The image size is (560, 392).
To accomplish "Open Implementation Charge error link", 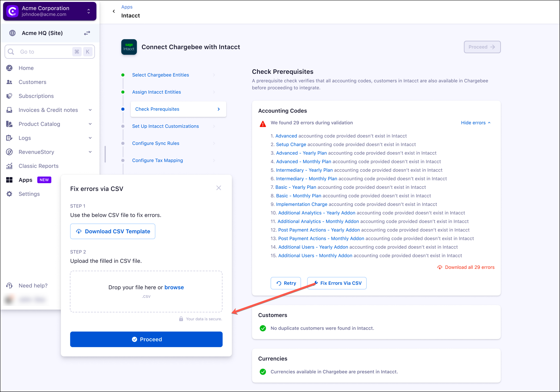I will [x=301, y=204].
